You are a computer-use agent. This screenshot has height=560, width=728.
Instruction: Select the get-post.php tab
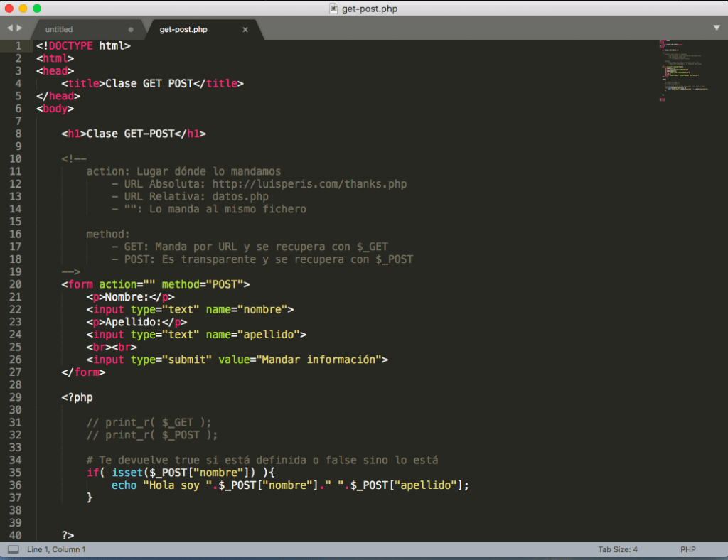pos(183,29)
